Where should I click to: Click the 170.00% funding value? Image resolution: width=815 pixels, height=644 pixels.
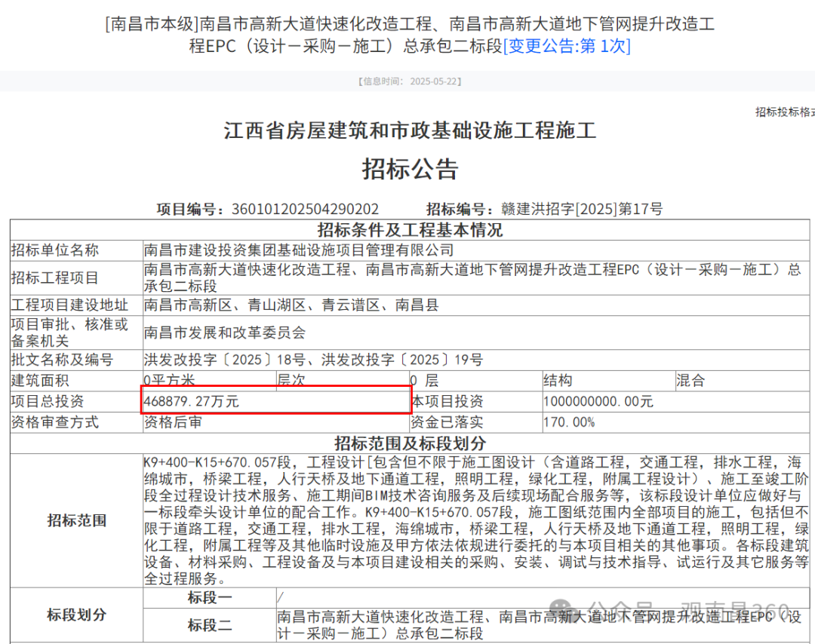click(569, 422)
